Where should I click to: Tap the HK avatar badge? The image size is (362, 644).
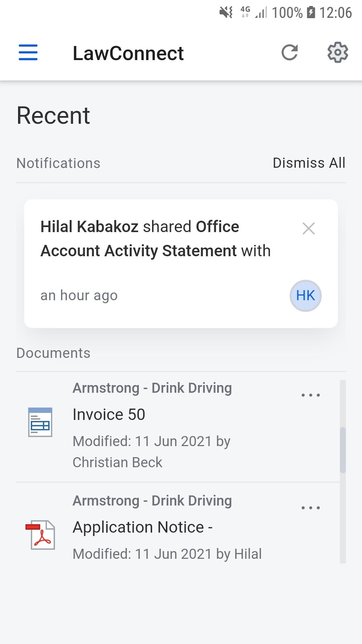pos(305,296)
